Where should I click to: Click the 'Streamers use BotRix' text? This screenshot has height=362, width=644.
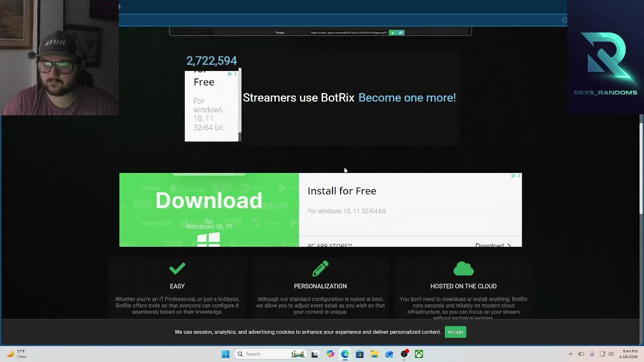298,98
